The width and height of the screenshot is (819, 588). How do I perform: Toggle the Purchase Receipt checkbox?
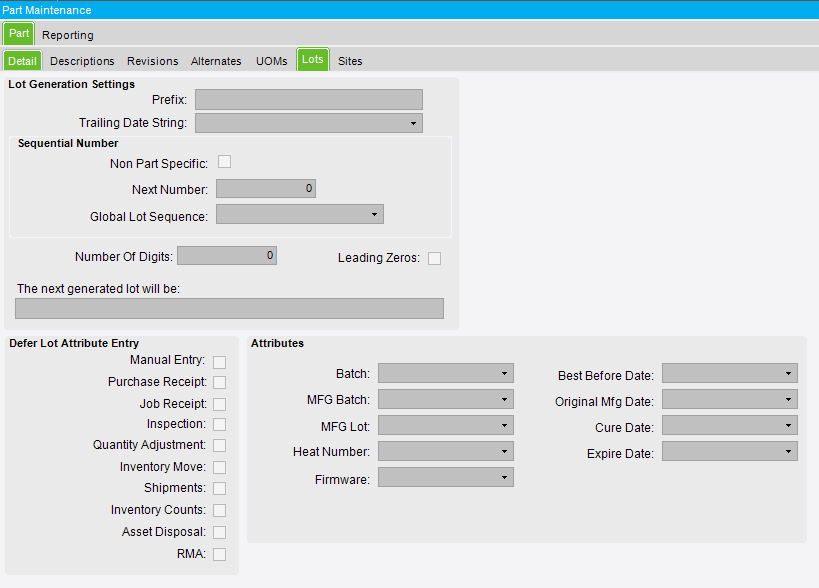tap(220, 383)
